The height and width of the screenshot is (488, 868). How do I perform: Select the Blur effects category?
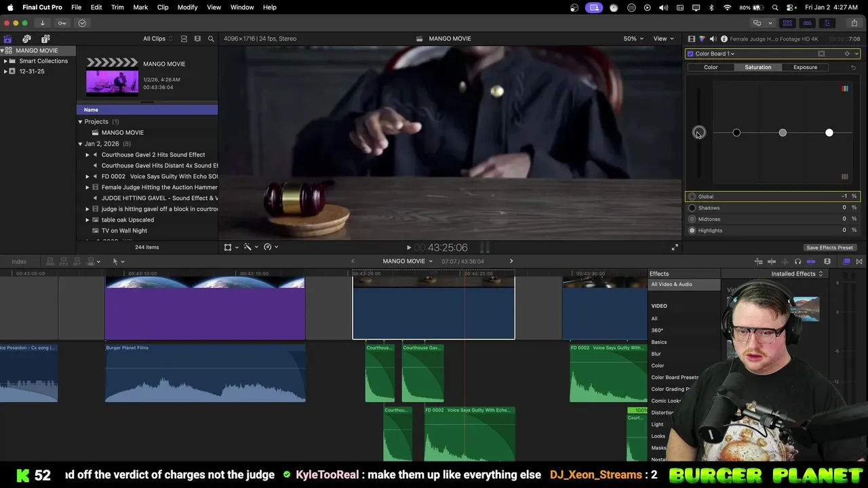coord(656,354)
